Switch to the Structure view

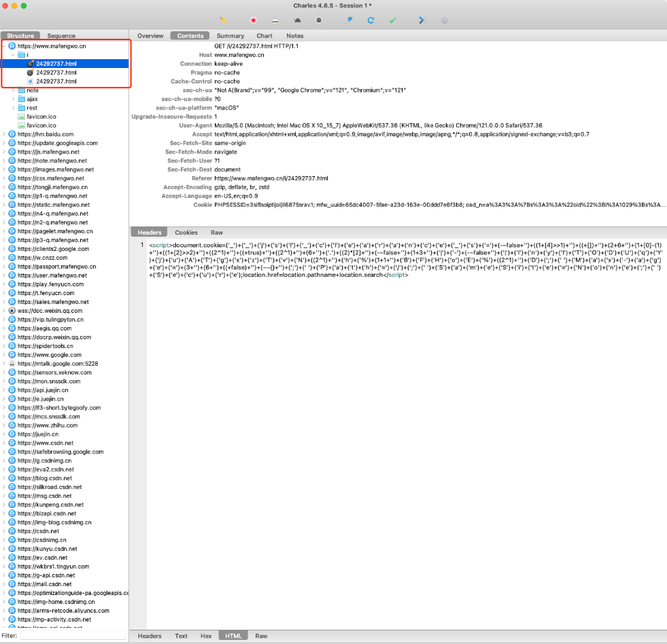[20, 36]
